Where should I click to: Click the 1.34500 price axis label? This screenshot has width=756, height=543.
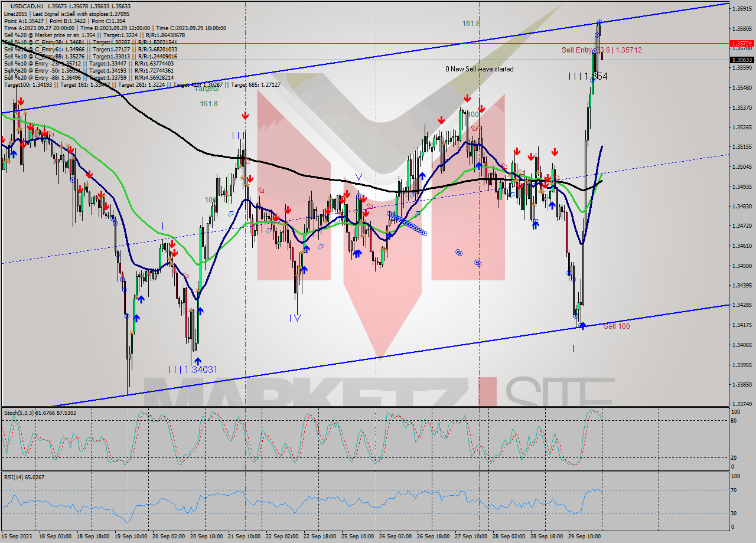coord(741,266)
